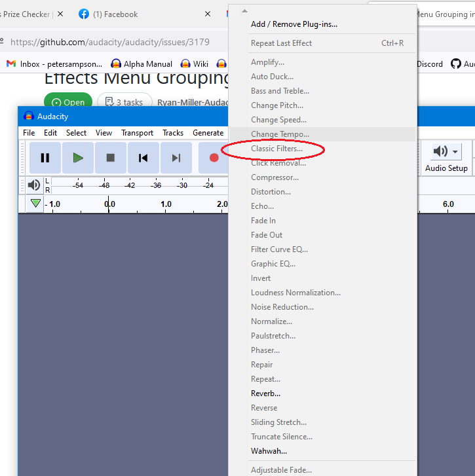Choose Reverb... effect
Screen dimensions: 475x476
click(322, 394)
